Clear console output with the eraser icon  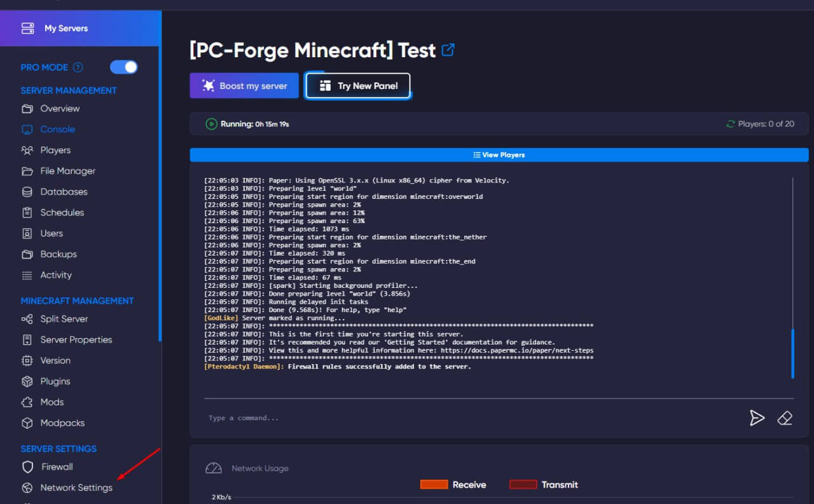785,418
